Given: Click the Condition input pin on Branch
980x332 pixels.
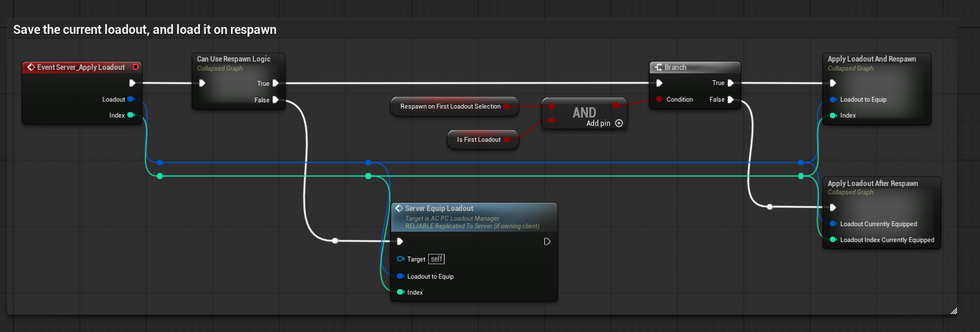Looking at the screenshot, I should pyautogui.click(x=659, y=100).
